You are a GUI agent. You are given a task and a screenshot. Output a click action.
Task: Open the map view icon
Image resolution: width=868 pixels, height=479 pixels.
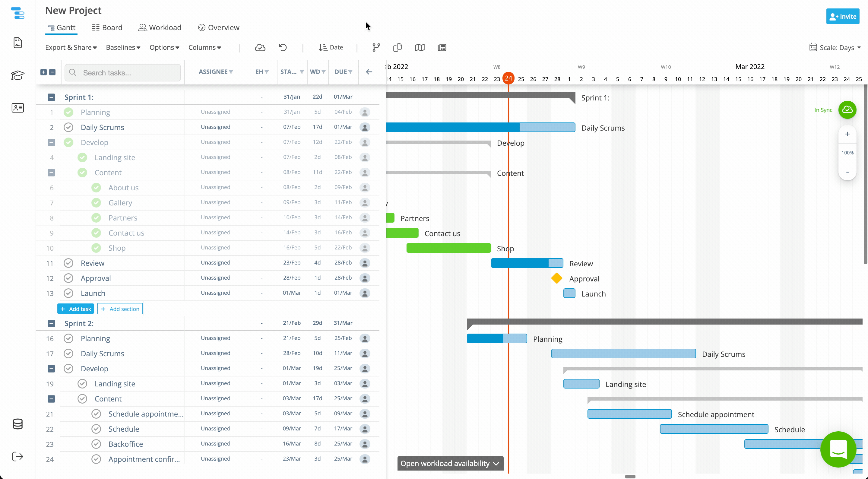(420, 48)
